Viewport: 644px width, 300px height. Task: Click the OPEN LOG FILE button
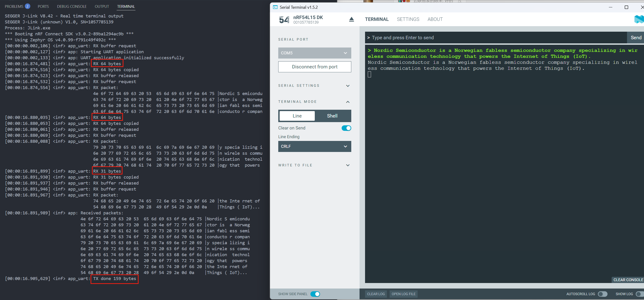403,294
